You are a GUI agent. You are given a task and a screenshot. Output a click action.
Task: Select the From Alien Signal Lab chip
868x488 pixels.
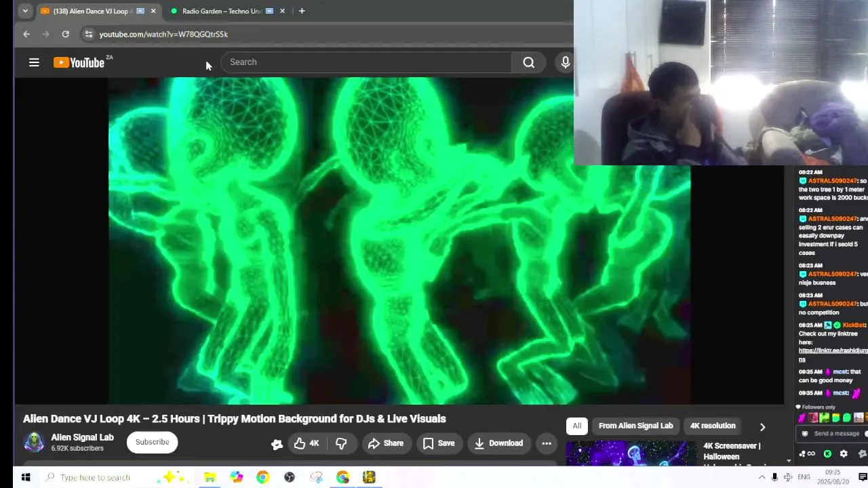click(x=635, y=426)
